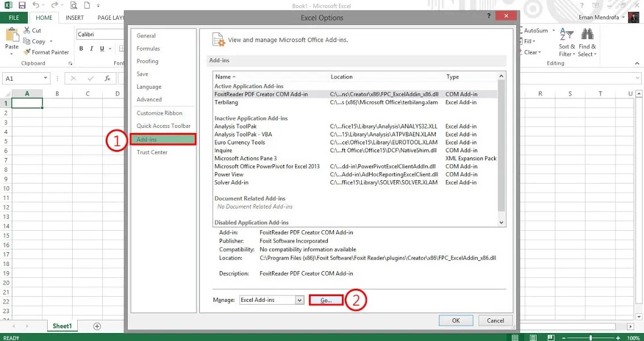Click the Save icon on Quick Access Toolbar
Screen dimensions: 644x341
[22, 5]
